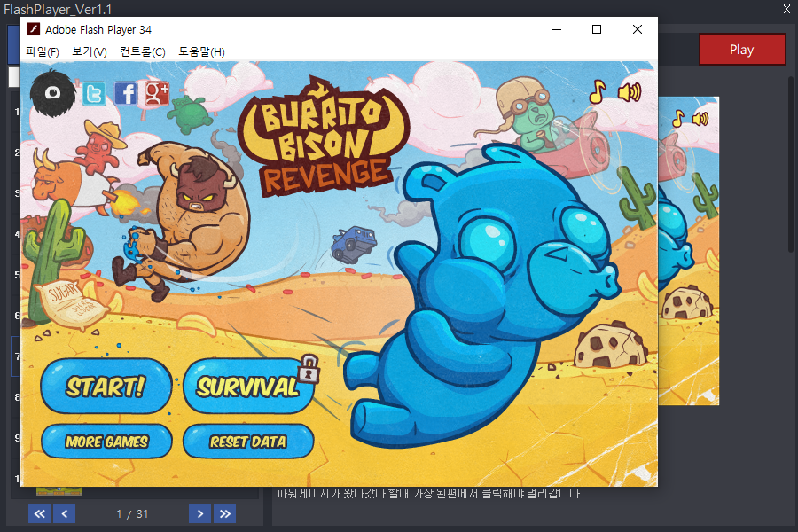Click the RESET DATA button

coord(248,442)
